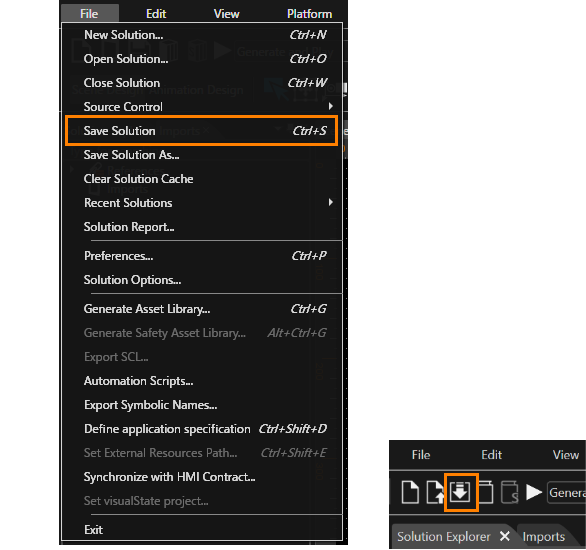
Task: Open the Edit menu in top bar
Action: pos(156,14)
